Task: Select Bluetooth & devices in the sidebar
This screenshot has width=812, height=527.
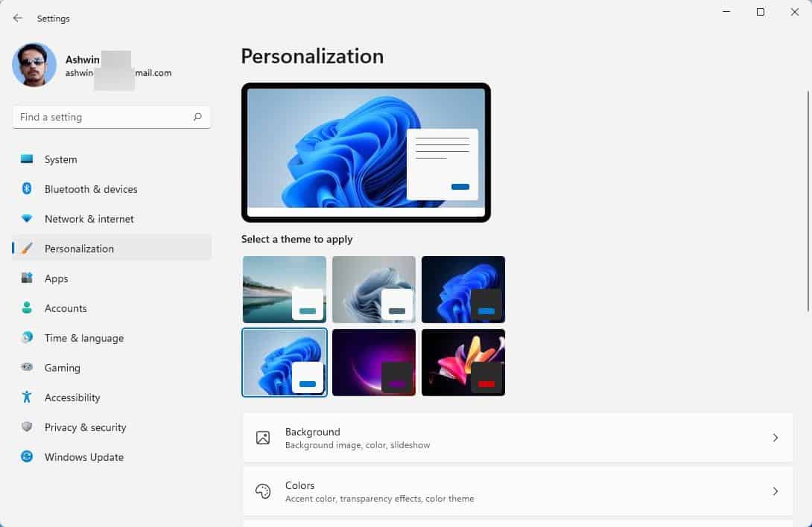Action: point(90,188)
